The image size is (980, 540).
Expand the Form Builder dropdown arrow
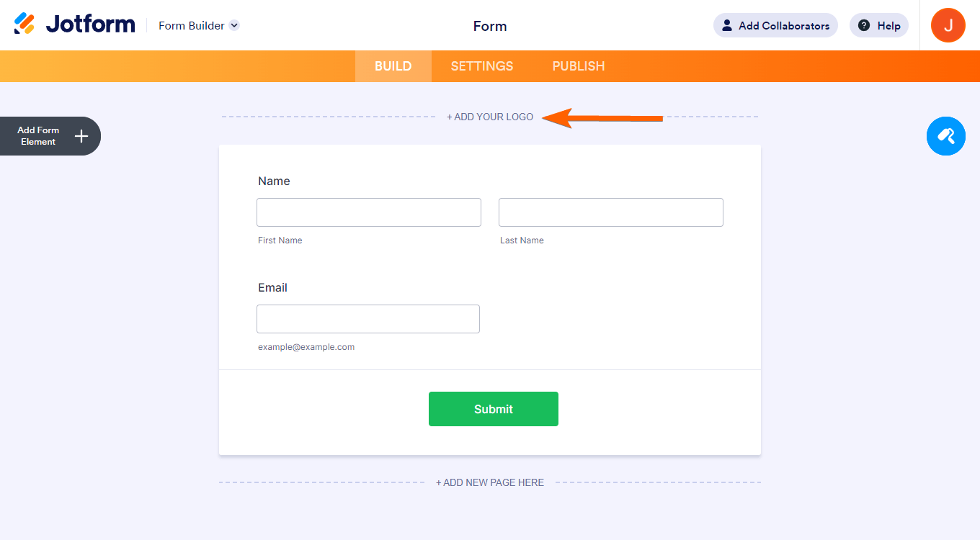(x=234, y=26)
